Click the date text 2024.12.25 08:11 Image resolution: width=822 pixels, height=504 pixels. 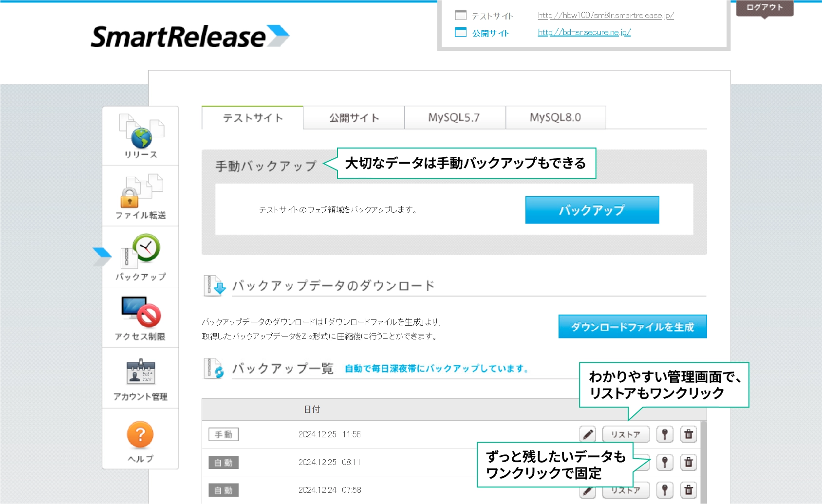tap(330, 462)
